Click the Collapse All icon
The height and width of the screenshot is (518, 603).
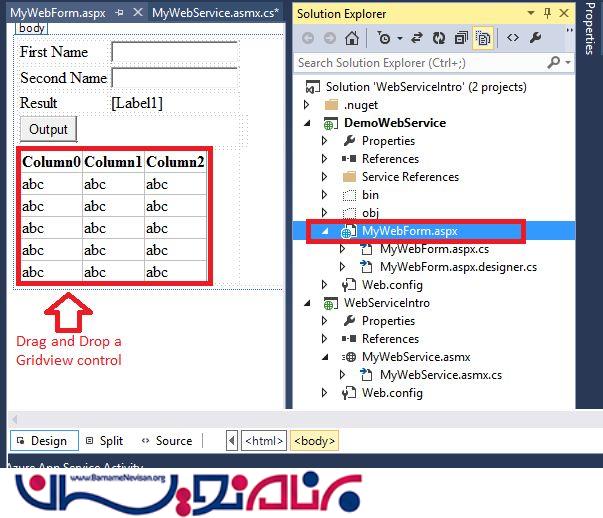(461, 38)
